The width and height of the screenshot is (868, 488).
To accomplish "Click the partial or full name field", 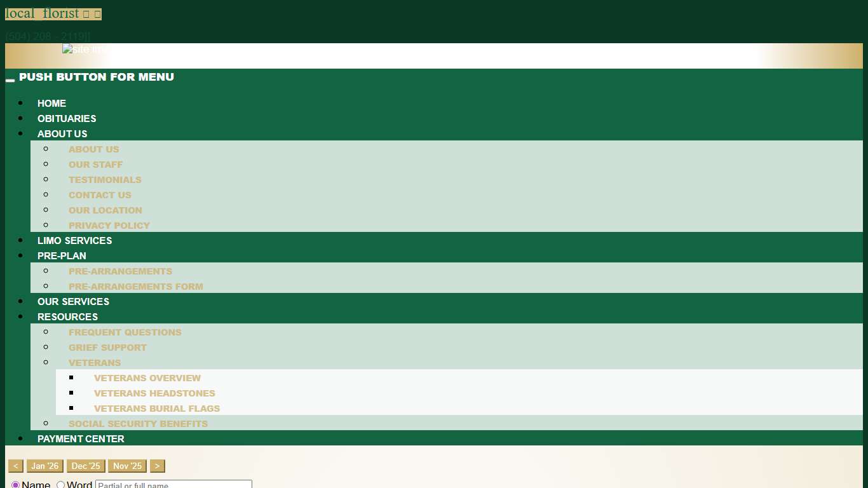I will pos(173,484).
